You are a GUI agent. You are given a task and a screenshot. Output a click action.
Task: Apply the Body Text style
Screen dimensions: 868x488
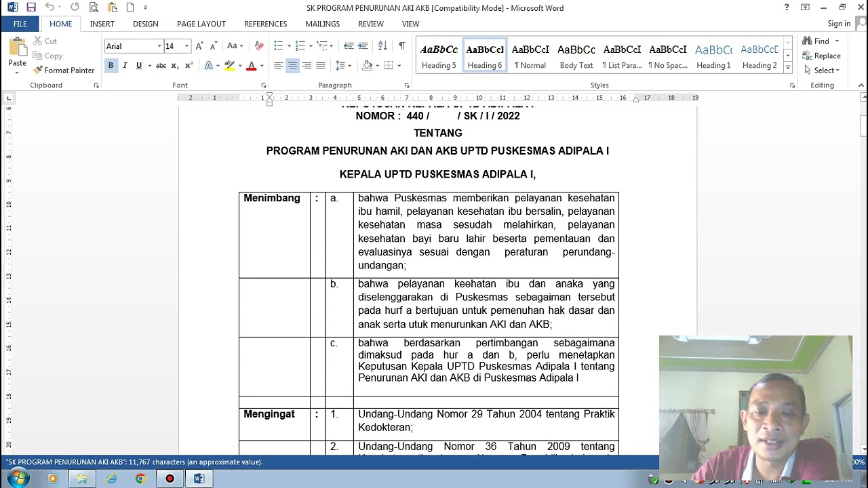(576, 56)
